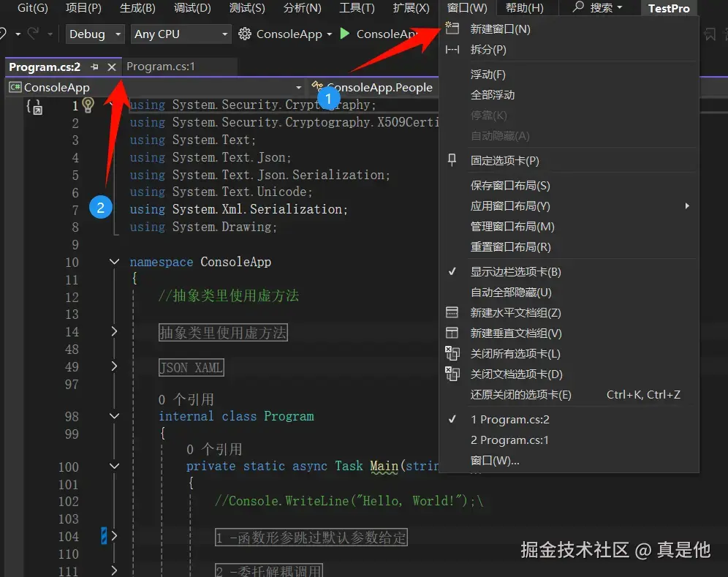The height and width of the screenshot is (577, 728).
Task: Collapse the namespace ConsoleApp region
Action: point(114,262)
